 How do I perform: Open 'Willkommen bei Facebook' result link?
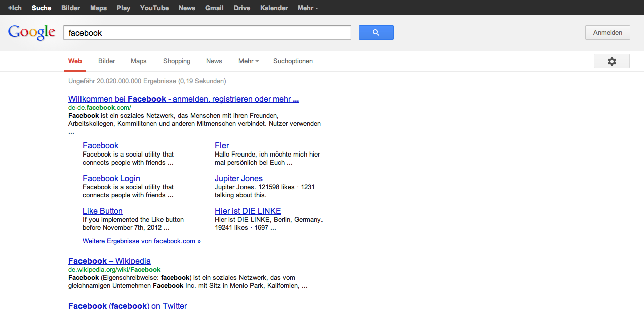pos(184,99)
